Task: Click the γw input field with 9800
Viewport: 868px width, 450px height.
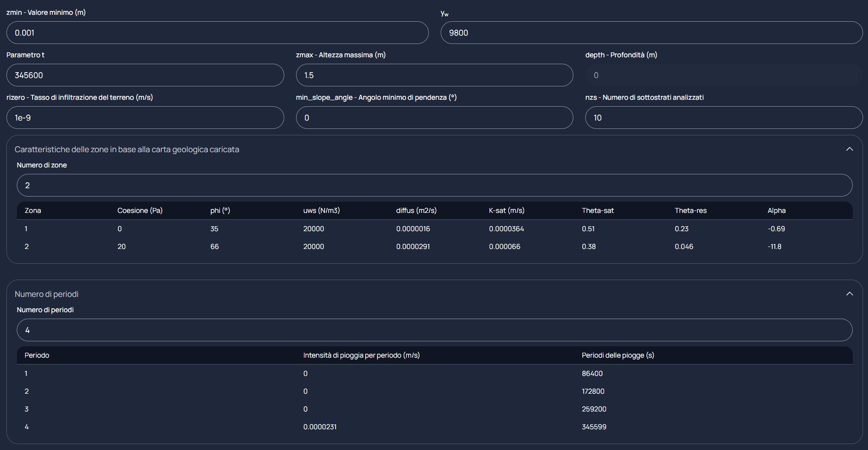Action: tap(651, 33)
